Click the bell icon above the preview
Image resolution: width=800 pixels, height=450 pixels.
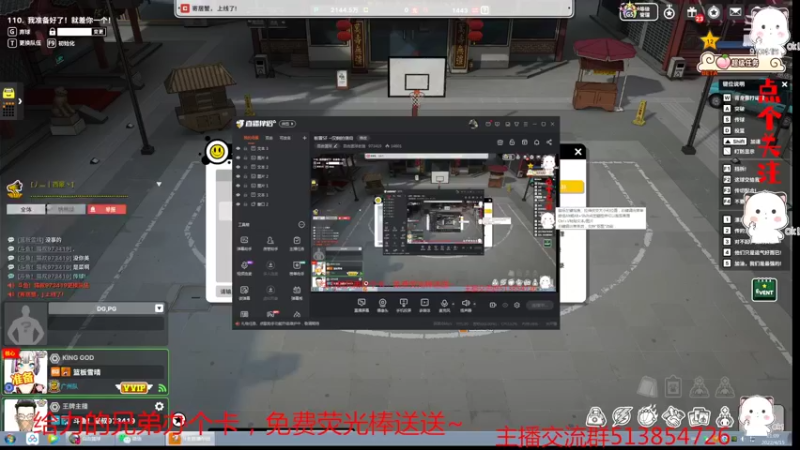tap(537, 142)
